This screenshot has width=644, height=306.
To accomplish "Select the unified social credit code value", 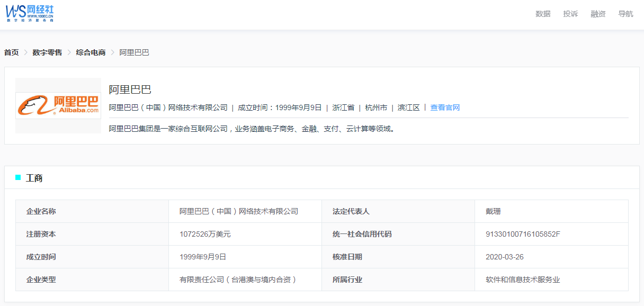I will (523, 234).
